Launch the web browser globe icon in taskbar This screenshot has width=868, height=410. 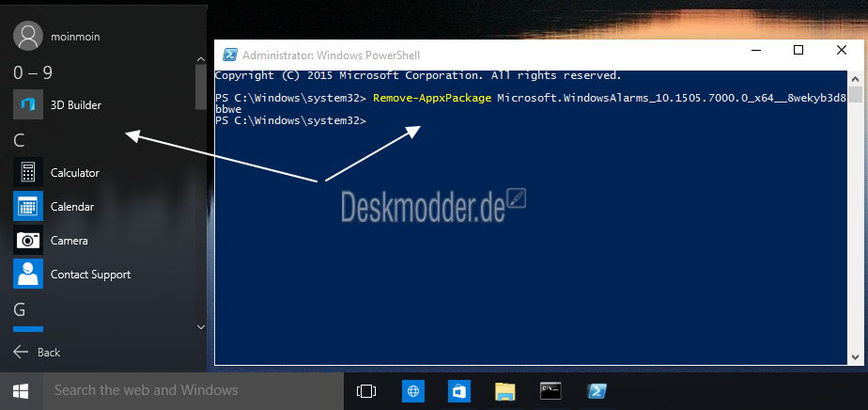(x=413, y=391)
